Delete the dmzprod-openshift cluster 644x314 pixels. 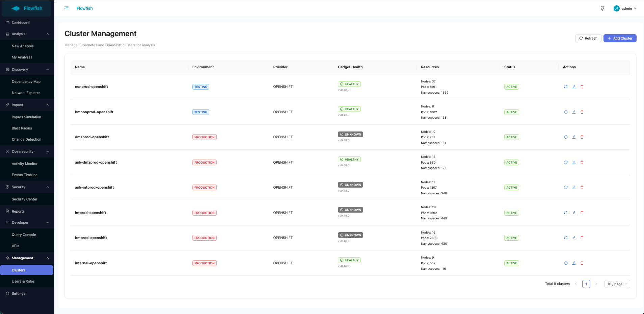tap(582, 137)
